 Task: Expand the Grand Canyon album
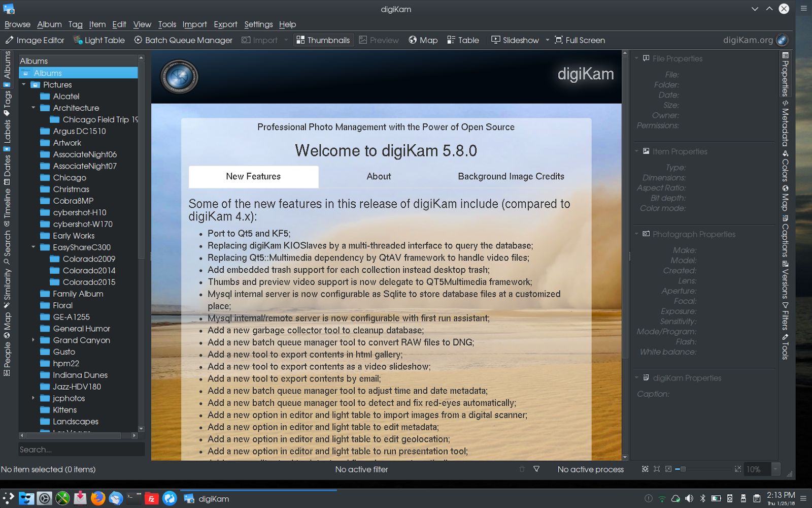pyautogui.click(x=33, y=340)
